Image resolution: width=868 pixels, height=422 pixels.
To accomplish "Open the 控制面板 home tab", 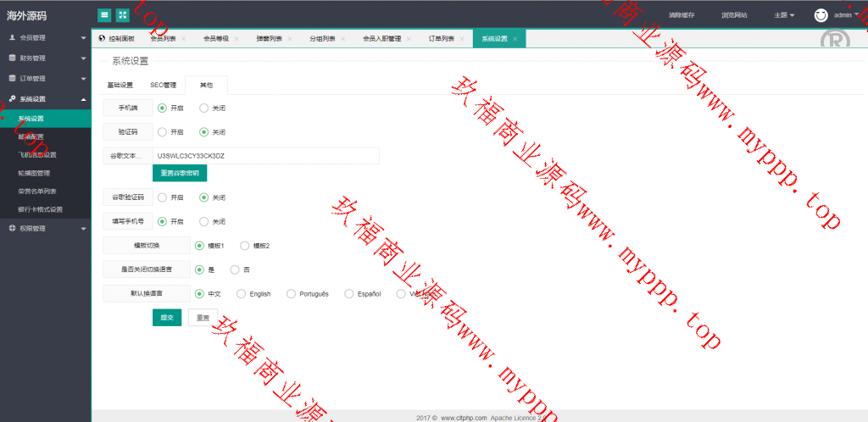I will 117,39.
